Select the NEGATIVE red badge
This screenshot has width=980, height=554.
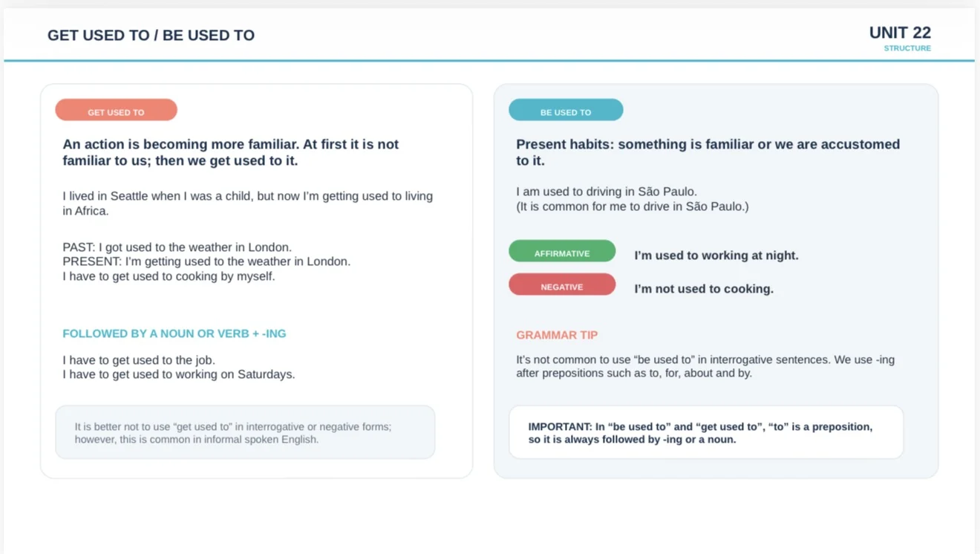(x=562, y=284)
